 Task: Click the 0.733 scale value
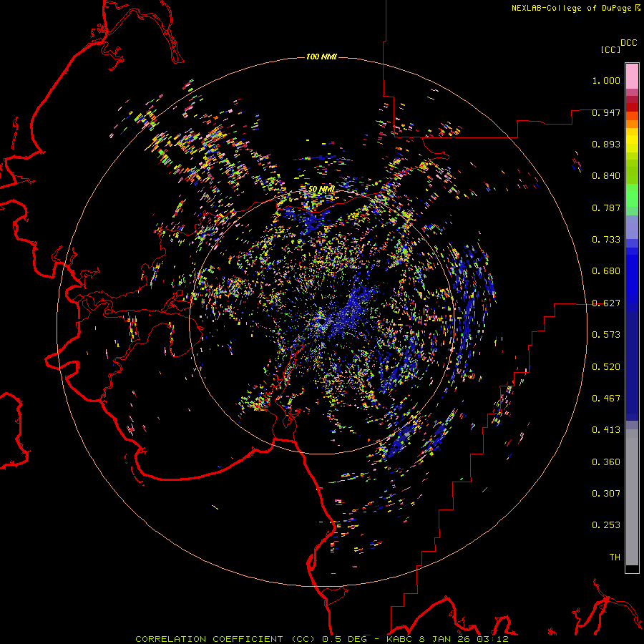click(x=606, y=240)
